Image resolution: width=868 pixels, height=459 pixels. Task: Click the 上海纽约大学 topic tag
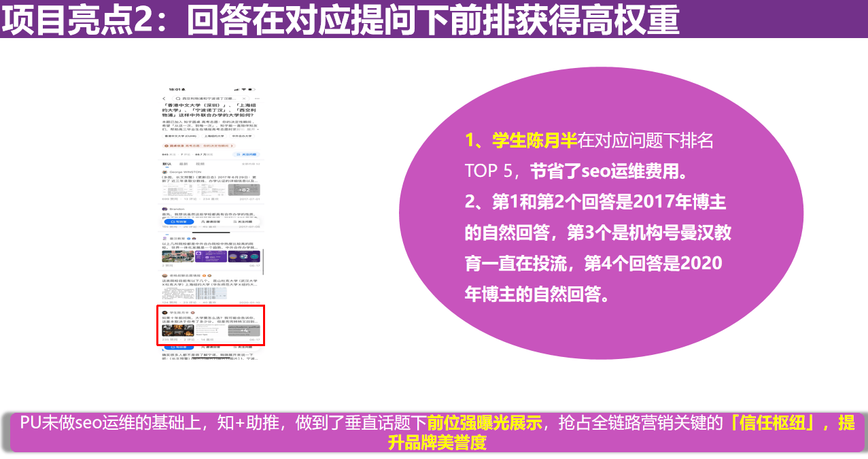[x=214, y=136]
